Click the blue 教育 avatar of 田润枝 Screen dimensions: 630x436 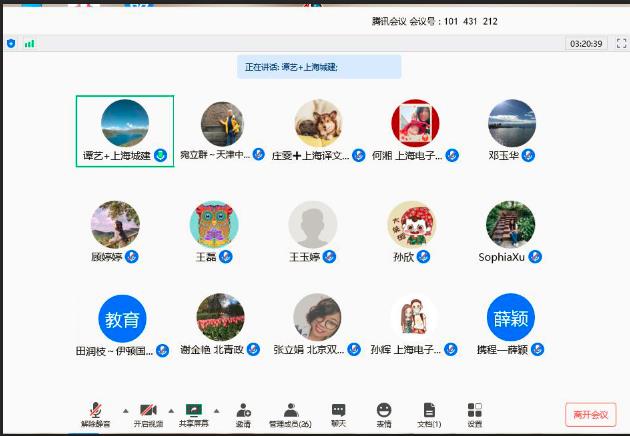click(122, 318)
